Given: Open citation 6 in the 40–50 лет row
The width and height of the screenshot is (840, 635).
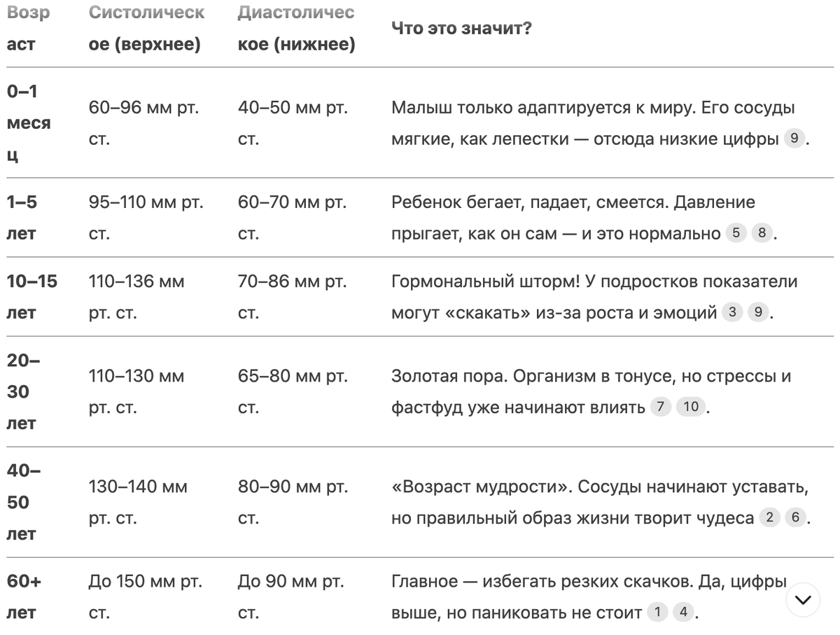Looking at the screenshot, I should 795,517.
